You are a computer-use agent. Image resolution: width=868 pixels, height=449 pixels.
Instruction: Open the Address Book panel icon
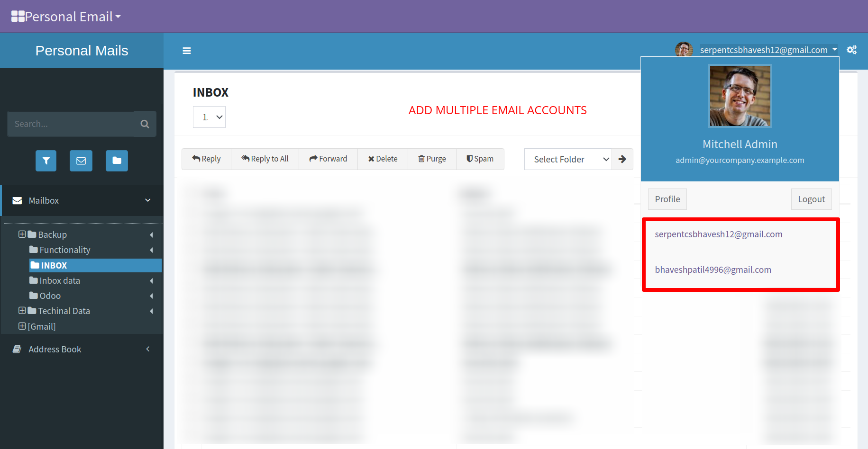[x=17, y=349]
